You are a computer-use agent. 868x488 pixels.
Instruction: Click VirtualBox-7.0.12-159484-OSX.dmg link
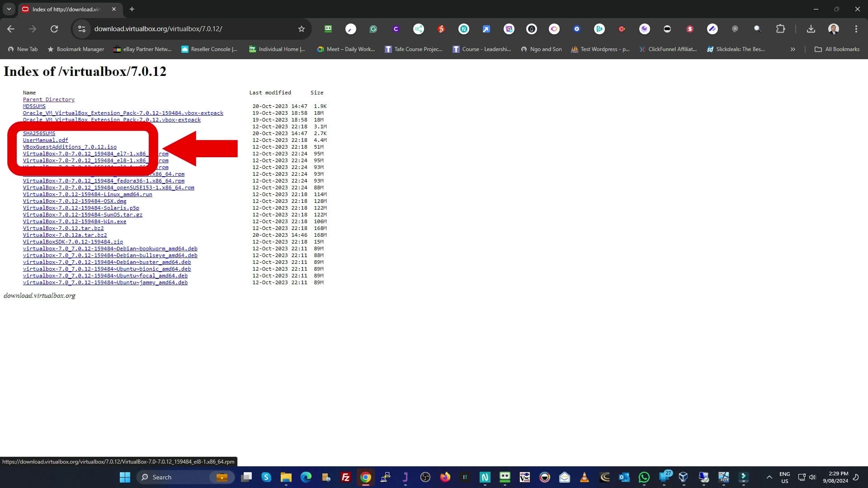(x=75, y=201)
